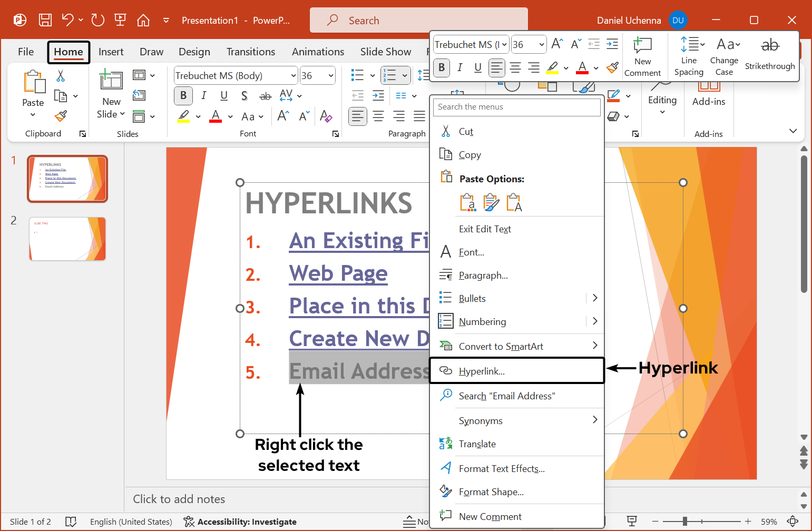Click the Change Case icon
The image size is (812, 531).
(x=724, y=45)
